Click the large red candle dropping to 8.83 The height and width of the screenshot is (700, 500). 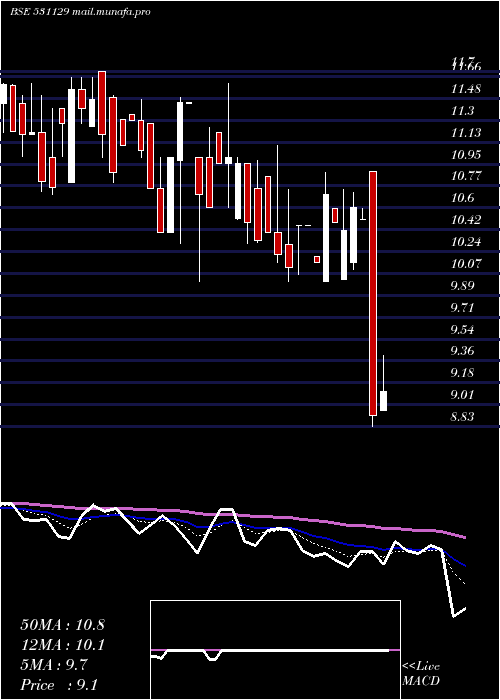point(373,293)
